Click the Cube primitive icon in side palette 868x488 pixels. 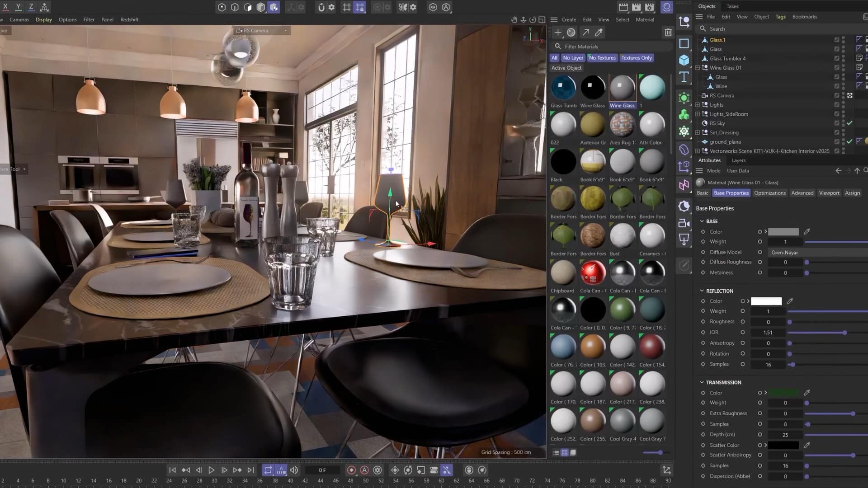point(684,60)
